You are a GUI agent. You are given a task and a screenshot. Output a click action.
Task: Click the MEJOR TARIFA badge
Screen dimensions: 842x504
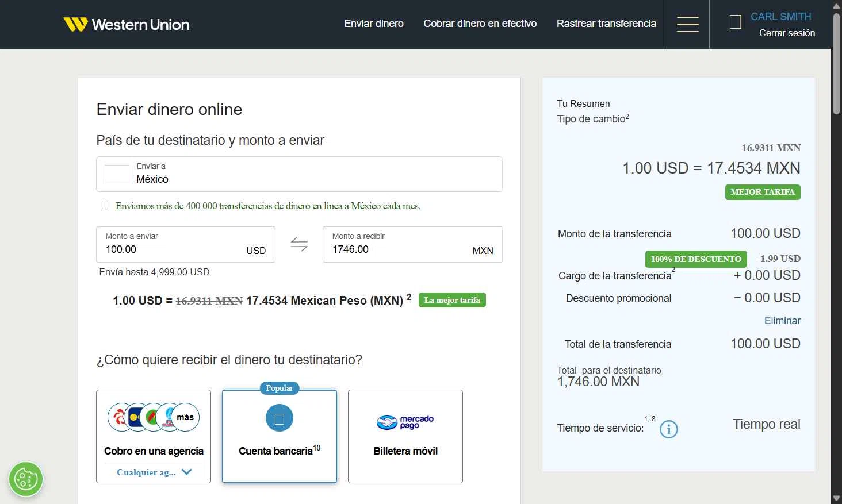(763, 192)
